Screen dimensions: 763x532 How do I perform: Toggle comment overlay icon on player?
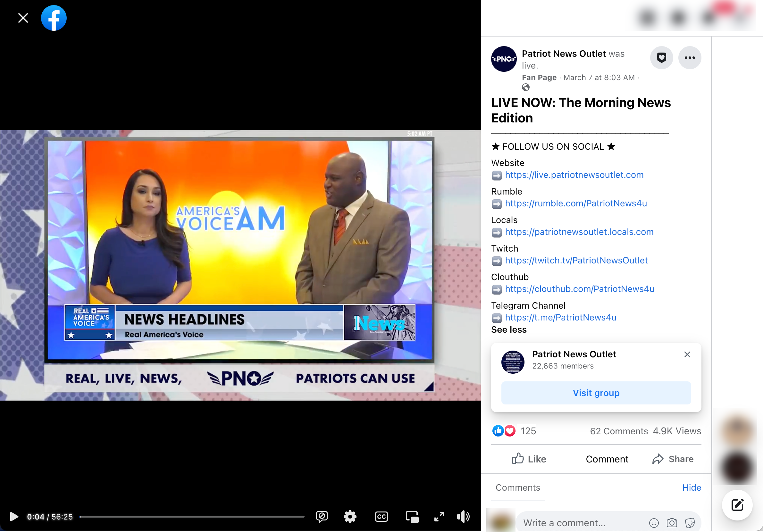click(x=321, y=517)
